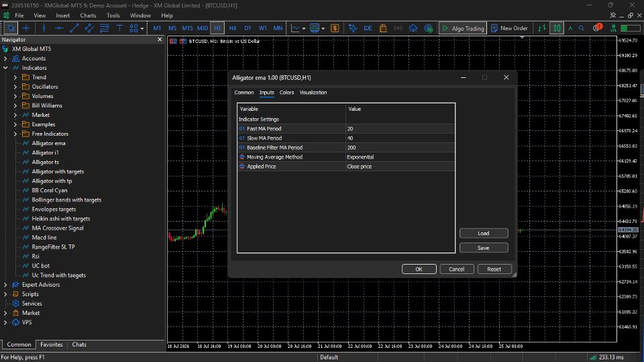Expand the Trend indicators folder

point(15,77)
